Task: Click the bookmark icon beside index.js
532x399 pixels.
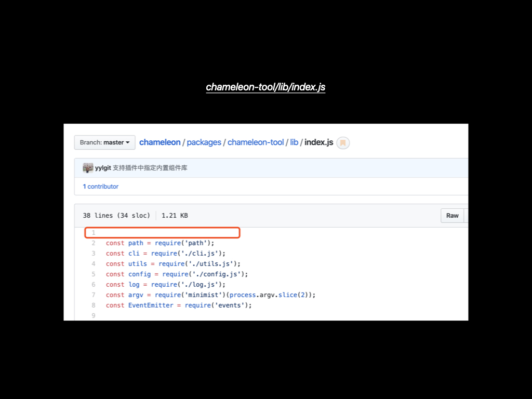Action: [343, 143]
